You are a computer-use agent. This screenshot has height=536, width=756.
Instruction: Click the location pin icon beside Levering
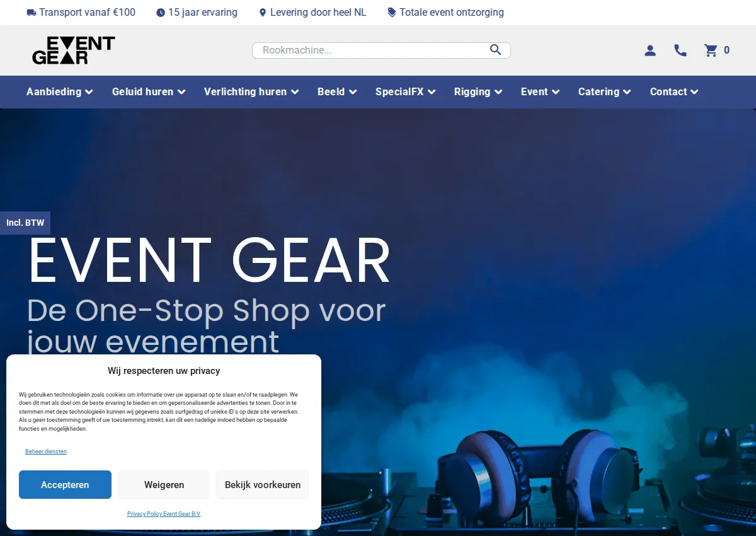coord(263,13)
